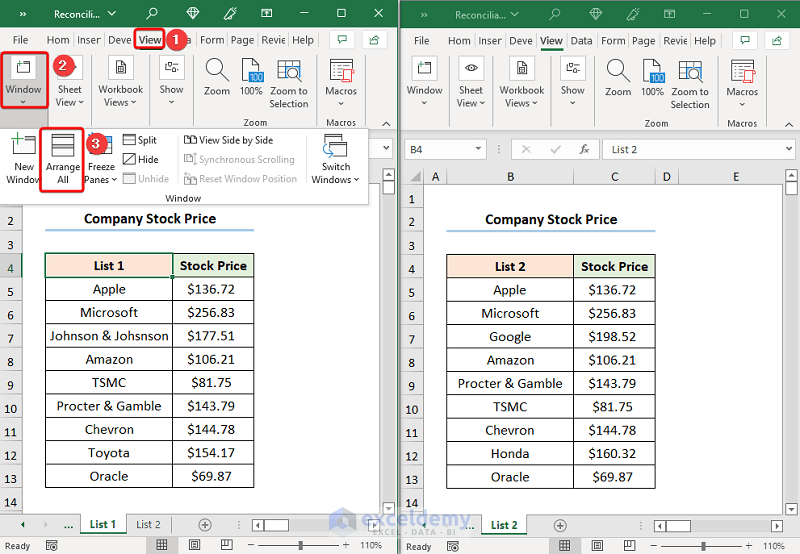Open Workbook Views in right window
The width and height of the screenshot is (800, 554).
tap(521, 83)
